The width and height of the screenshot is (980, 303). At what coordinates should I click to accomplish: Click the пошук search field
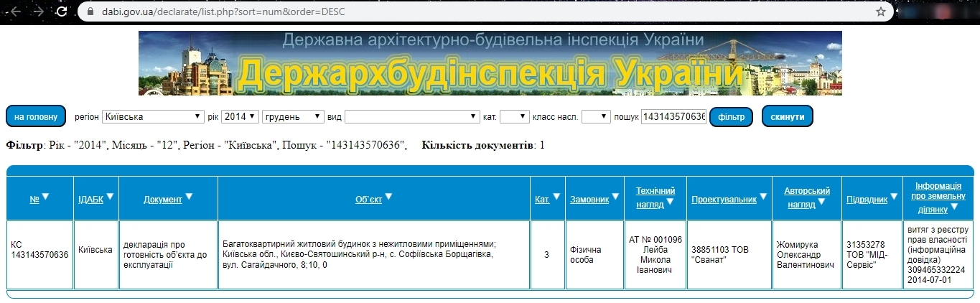pos(673,116)
